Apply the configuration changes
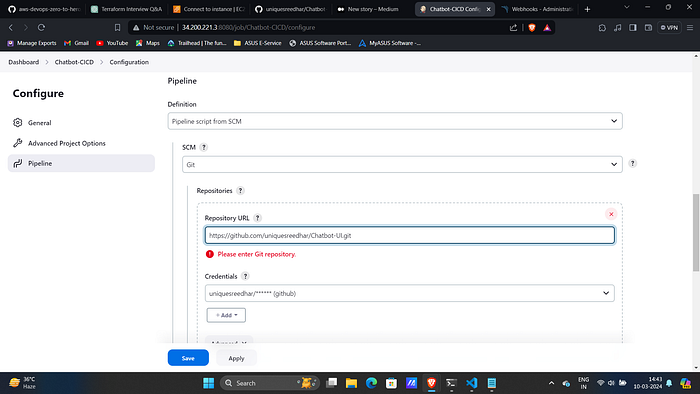Screen dimensions: 700x394 [236, 358]
